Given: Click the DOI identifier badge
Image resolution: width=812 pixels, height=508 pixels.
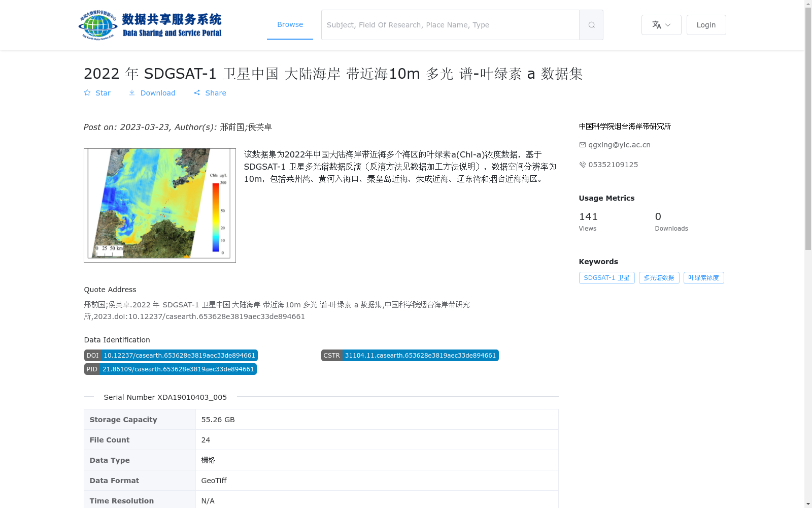Looking at the screenshot, I should (x=171, y=356).
